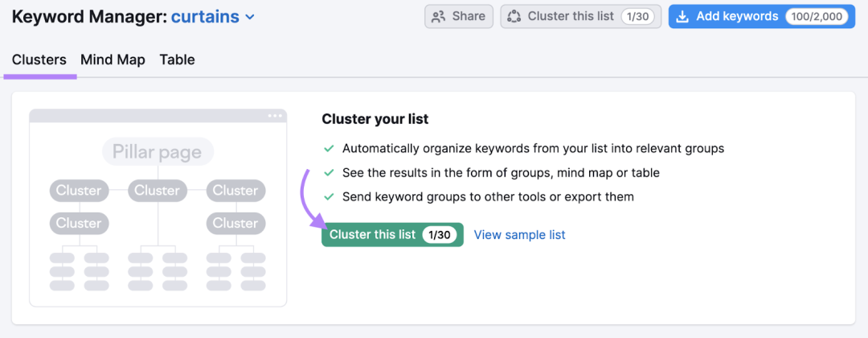Click the checkmark beside 'Send keyword groups'

329,196
